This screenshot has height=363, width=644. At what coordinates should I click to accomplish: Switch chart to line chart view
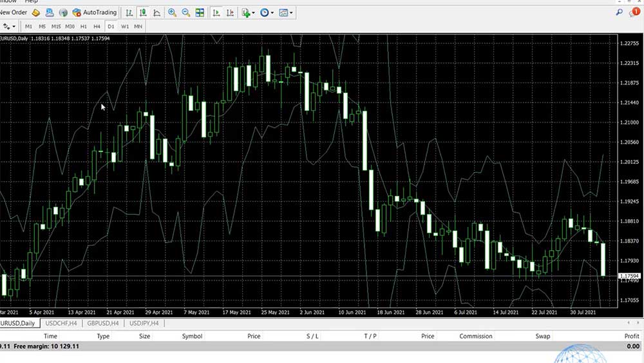156,12
